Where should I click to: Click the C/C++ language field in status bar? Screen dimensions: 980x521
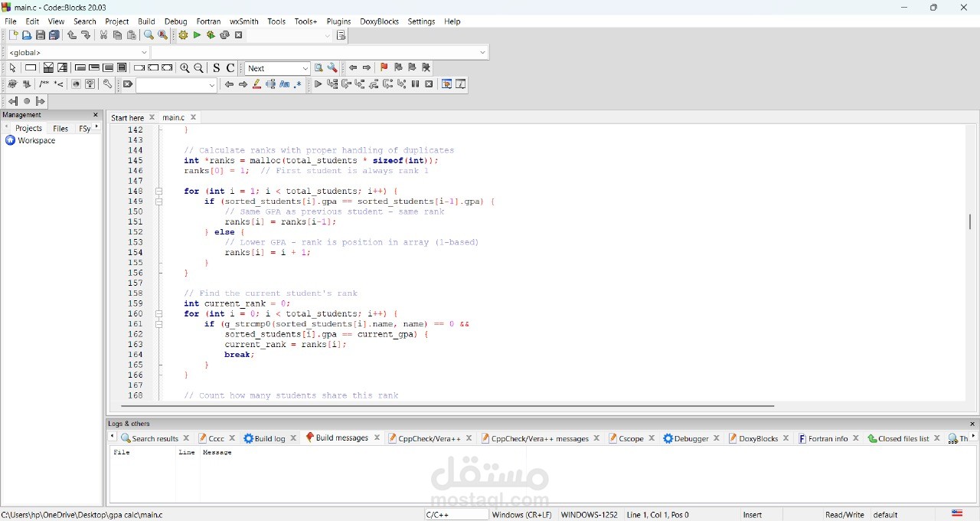(456, 515)
